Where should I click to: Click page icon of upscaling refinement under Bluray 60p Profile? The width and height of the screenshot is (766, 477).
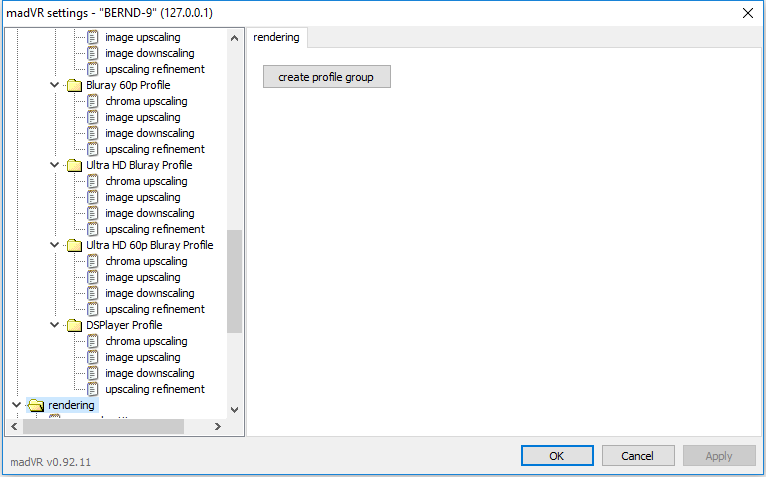pos(92,149)
